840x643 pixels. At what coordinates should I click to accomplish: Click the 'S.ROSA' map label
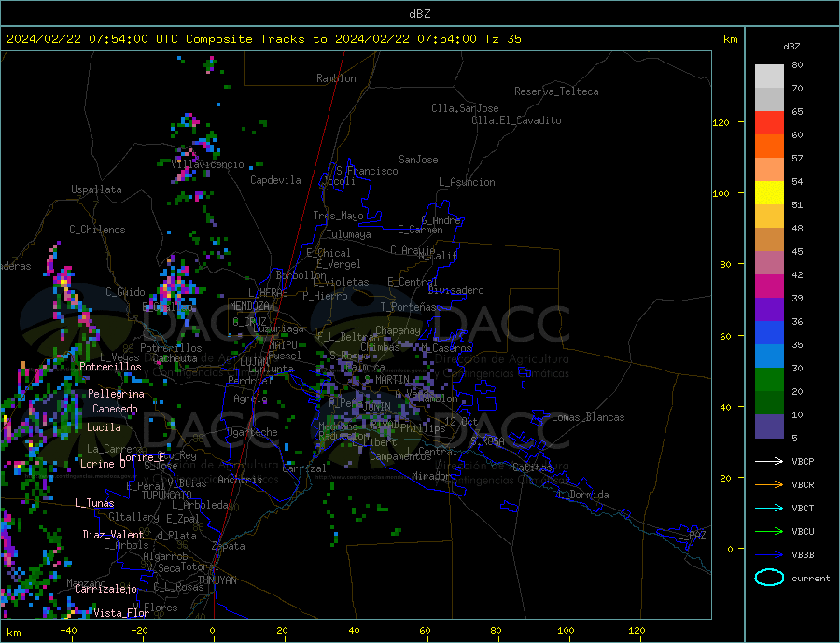pyautogui.click(x=487, y=441)
